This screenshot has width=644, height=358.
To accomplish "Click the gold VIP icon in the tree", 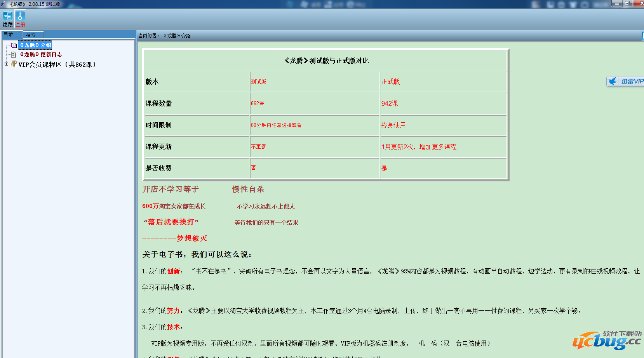I will pyautogui.click(x=14, y=64).
